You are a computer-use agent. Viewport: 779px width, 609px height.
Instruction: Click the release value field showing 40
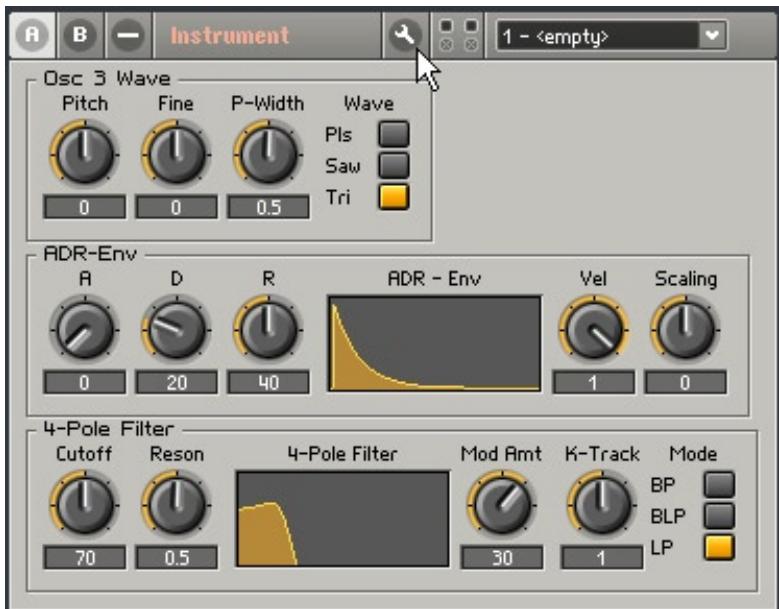pyautogui.click(x=268, y=382)
